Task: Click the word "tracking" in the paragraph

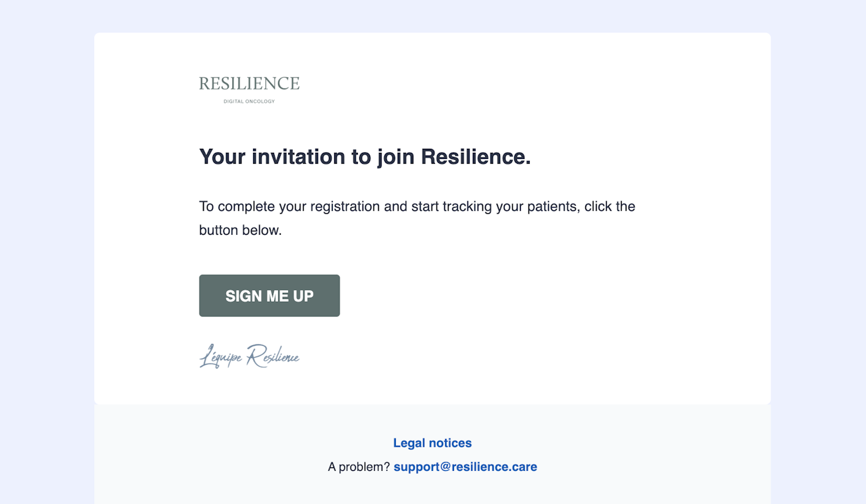Action: [468, 206]
